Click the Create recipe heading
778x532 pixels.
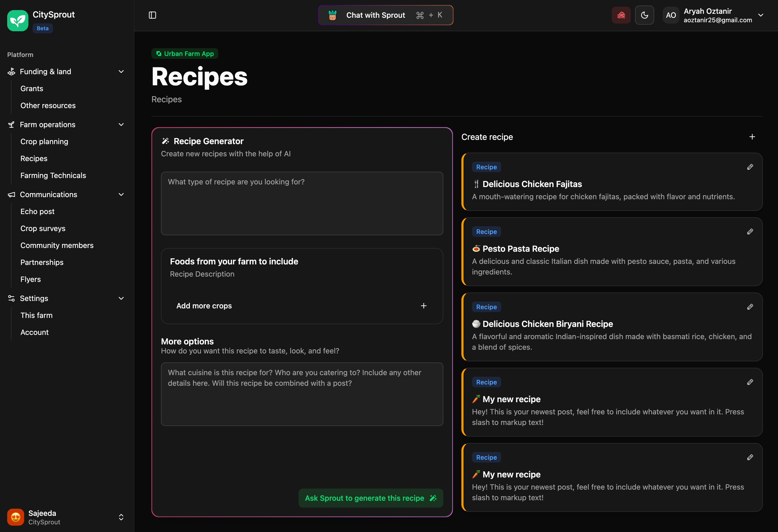tap(487, 137)
